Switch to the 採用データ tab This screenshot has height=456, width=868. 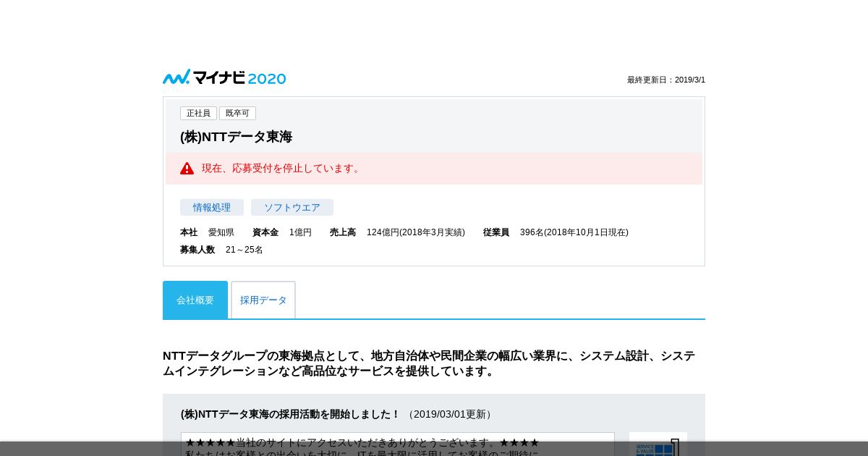263,300
